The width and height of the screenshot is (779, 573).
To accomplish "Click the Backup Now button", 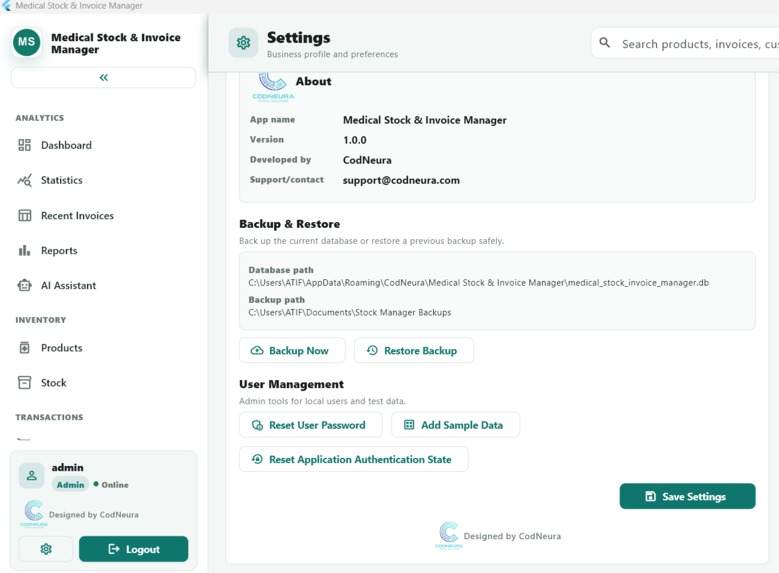I will pyautogui.click(x=292, y=350).
